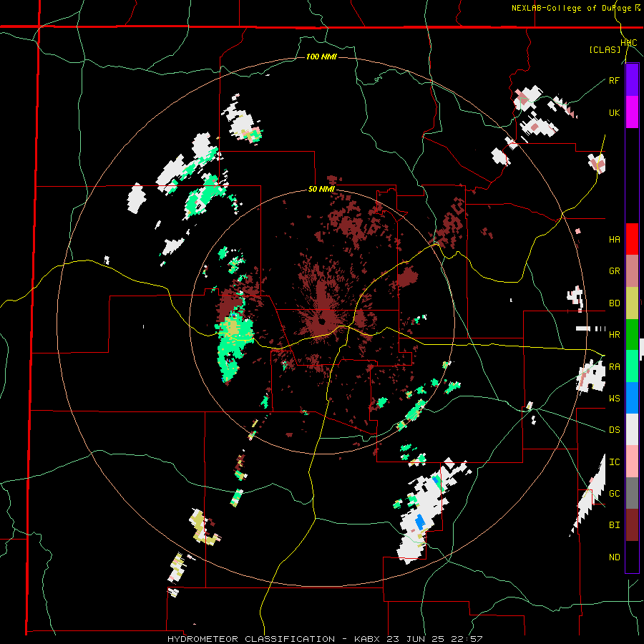Image resolution: width=644 pixels, height=644 pixels.
Task: Click the "DS" legend label
Action: [614, 430]
